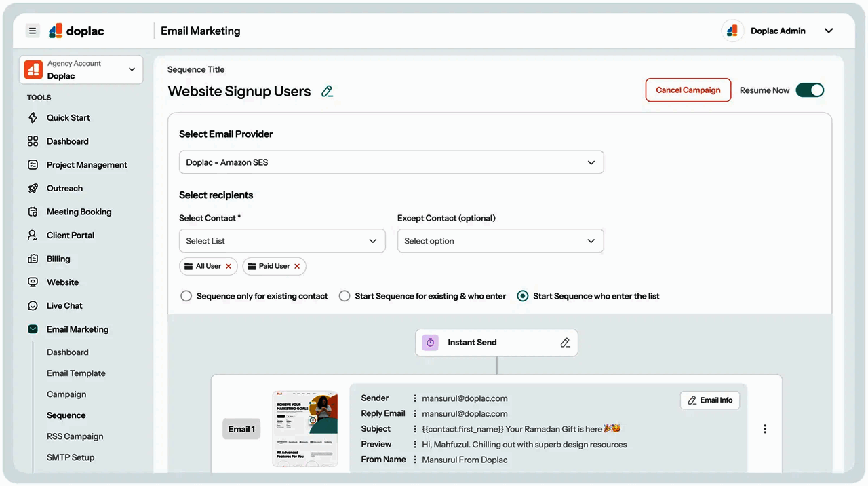Select Start Sequence for existing & who enter
This screenshot has height=486, width=868.
click(x=344, y=296)
